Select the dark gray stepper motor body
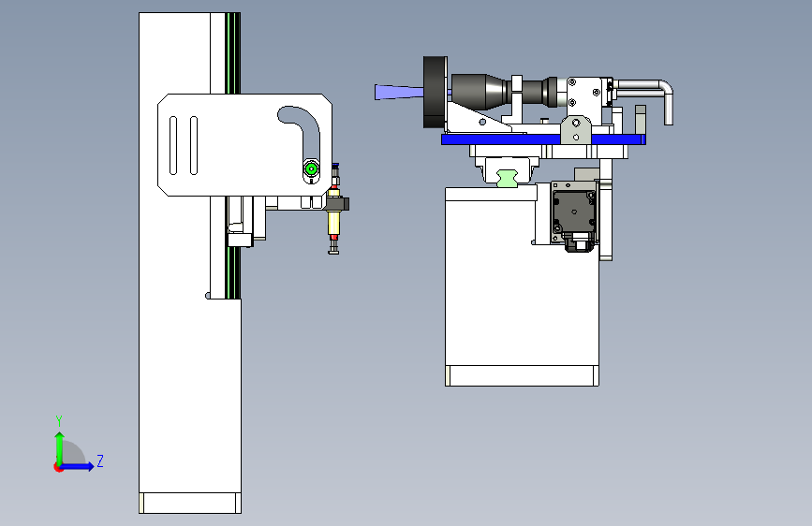The height and width of the screenshot is (526, 812). click(x=573, y=212)
